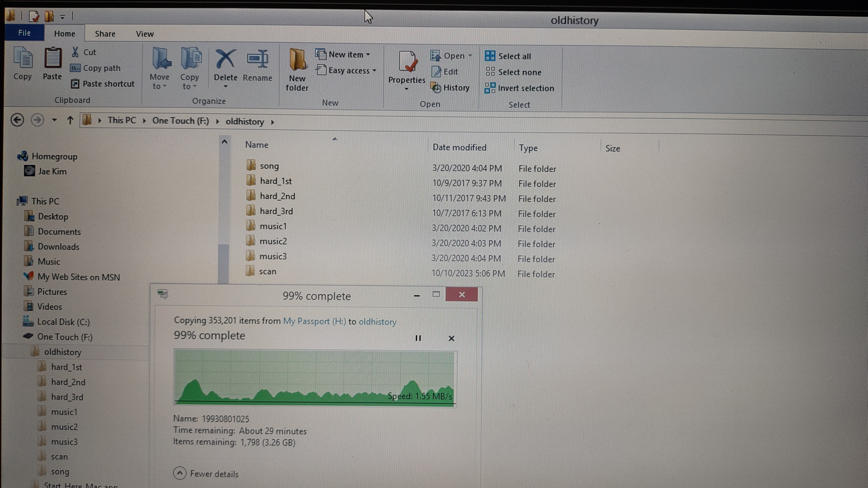Click the My Passport (H:) link
The width and height of the screenshot is (868, 488).
click(314, 321)
